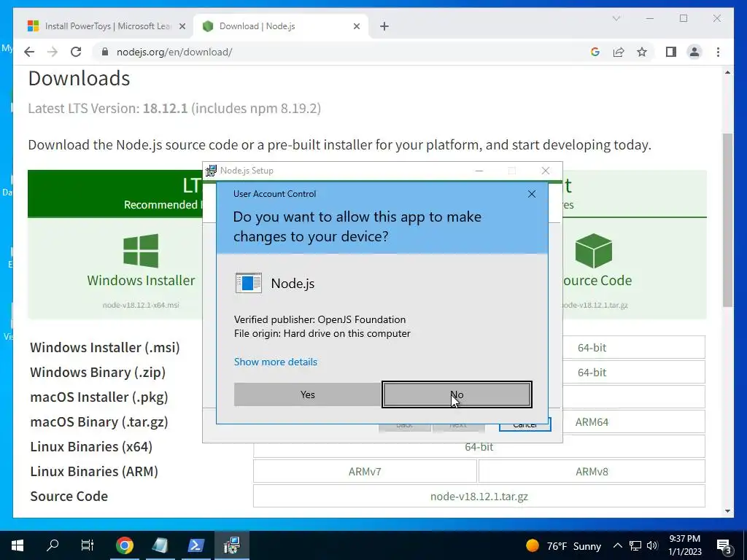Click node-v18.12.1-x64.msi file name
This screenshot has width=747, height=560.
tap(141, 305)
